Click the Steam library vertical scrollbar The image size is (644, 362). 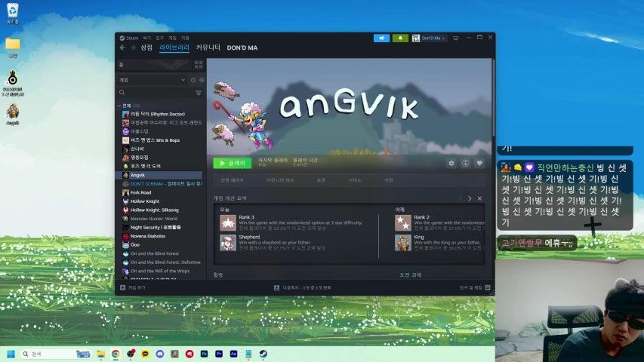[x=493, y=99]
